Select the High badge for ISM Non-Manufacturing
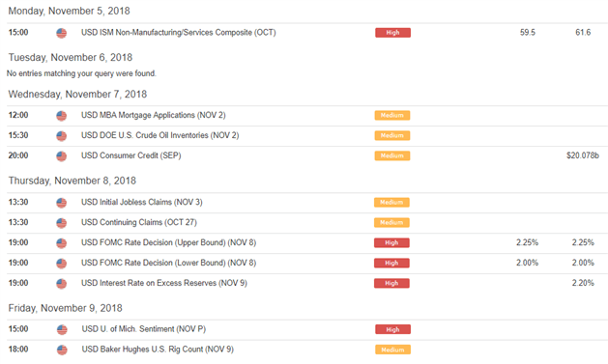 pos(392,33)
